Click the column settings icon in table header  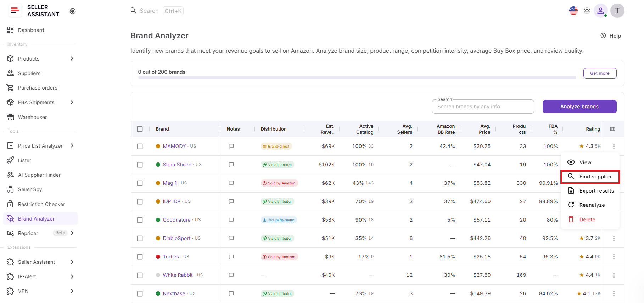pos(612,129)
